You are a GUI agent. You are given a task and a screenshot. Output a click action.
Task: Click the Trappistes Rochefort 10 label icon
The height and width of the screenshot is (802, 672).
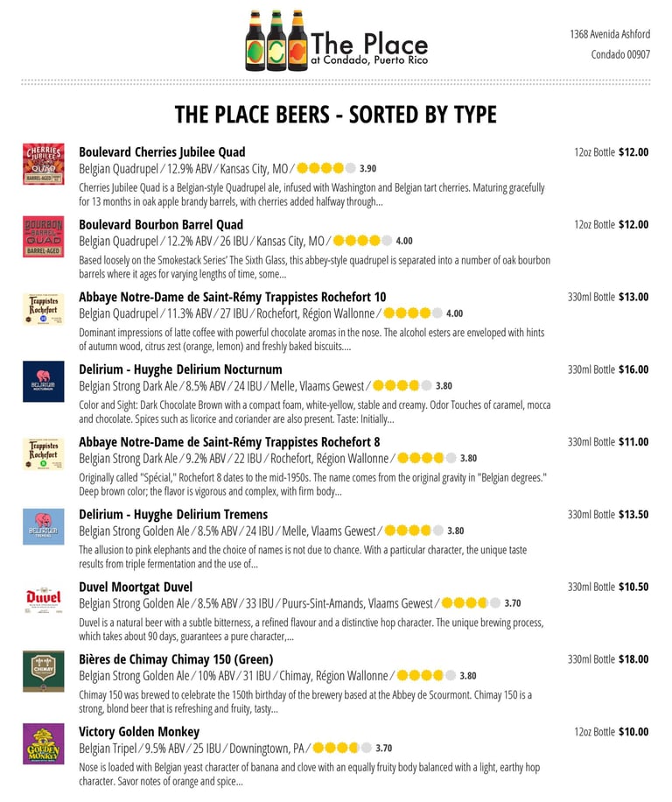click(43, 310)
